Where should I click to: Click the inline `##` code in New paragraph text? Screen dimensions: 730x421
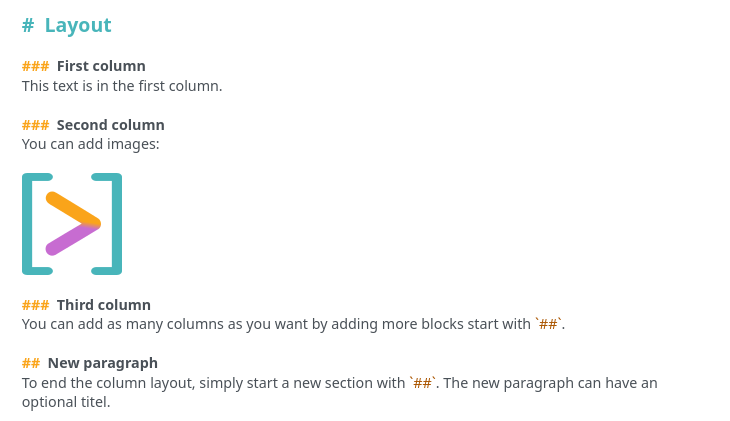coord(423,383)
